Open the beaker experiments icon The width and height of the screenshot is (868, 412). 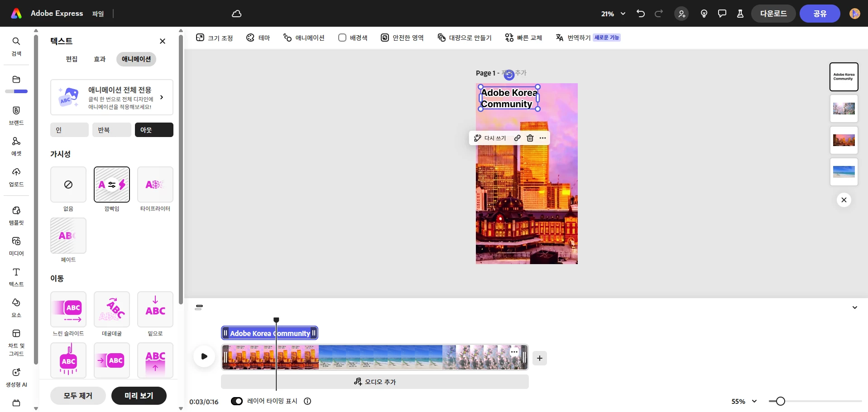740,14
